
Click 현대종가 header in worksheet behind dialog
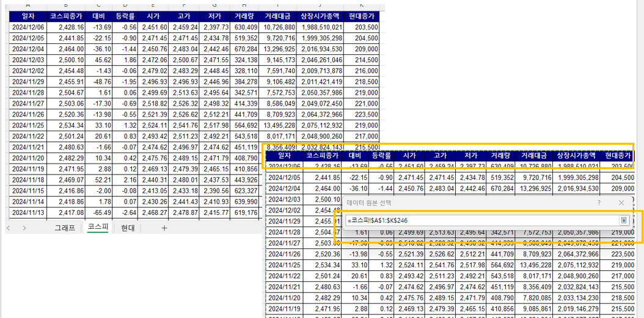pos(617,156)
